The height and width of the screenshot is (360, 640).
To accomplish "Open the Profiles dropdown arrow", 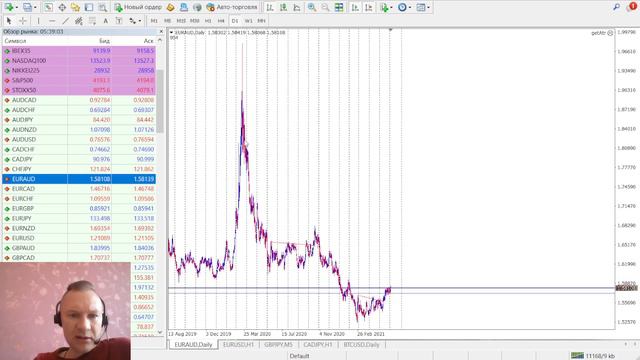I will (35, 7).
